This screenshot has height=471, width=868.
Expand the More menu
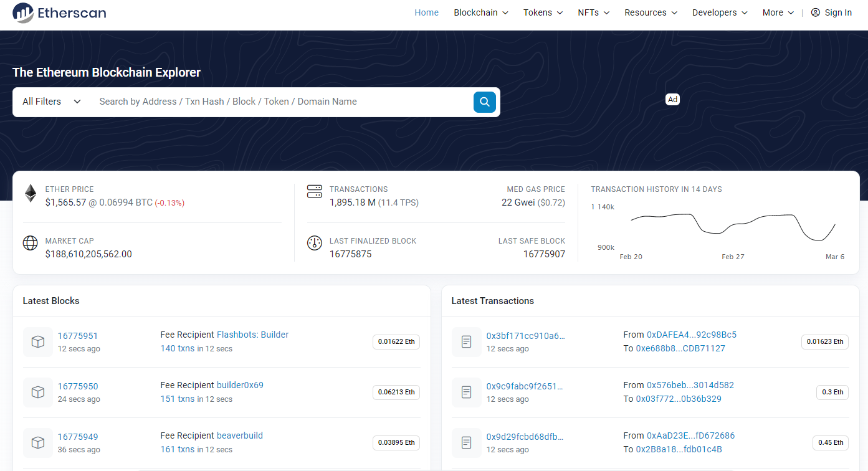point(778,12)
